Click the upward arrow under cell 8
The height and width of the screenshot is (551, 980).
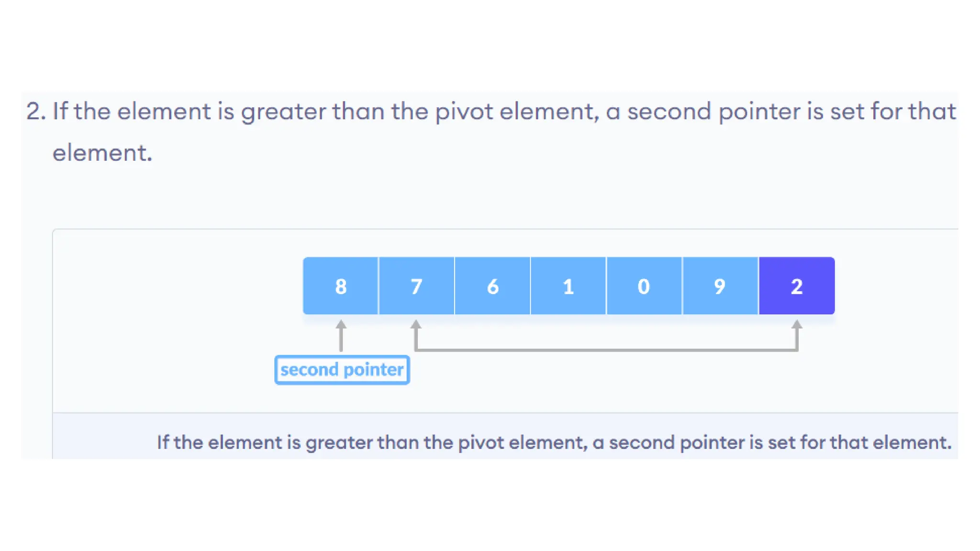(x=341, y=336)
